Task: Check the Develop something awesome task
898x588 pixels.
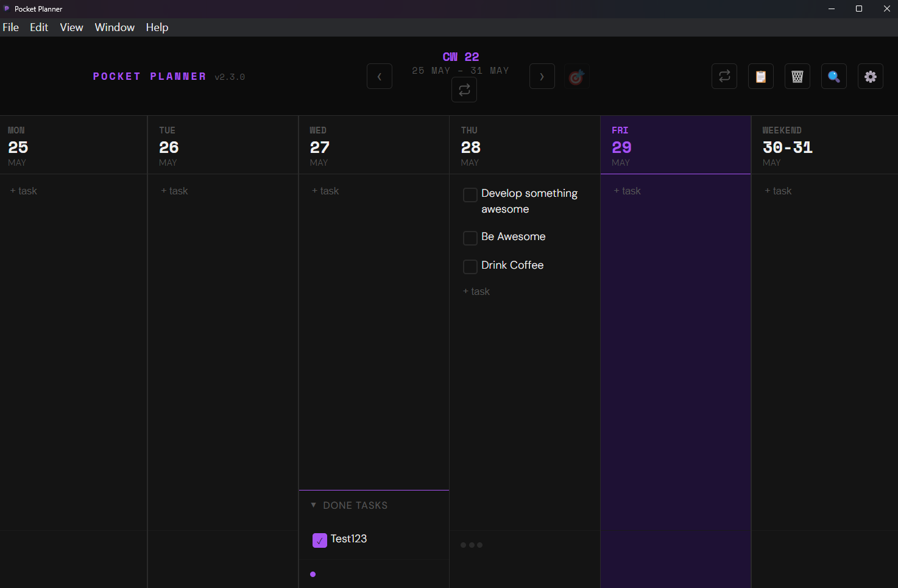Action: 470,195
